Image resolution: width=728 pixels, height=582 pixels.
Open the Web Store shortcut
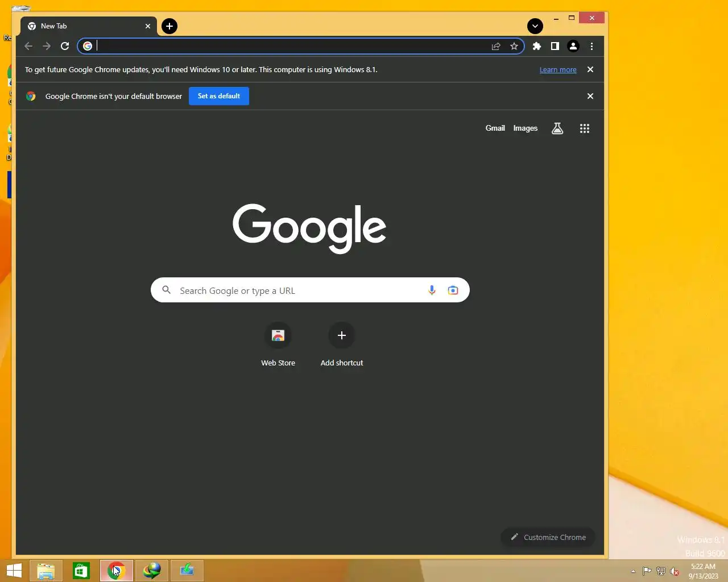pos(278,345)
